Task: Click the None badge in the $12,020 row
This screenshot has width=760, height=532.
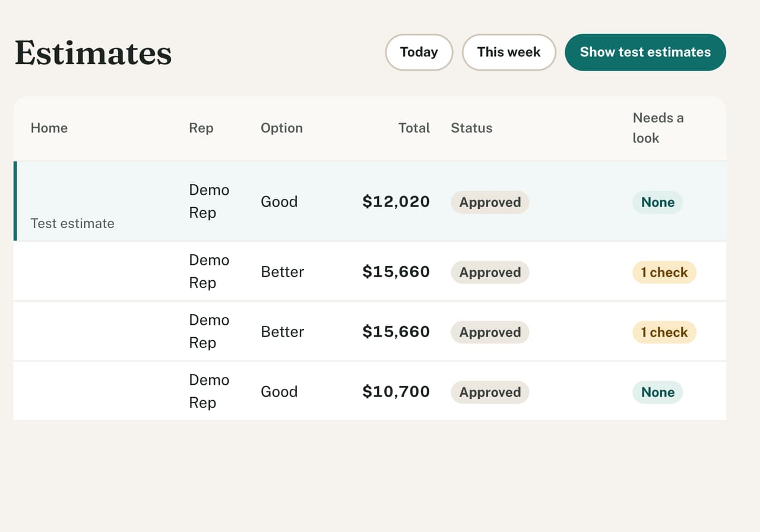Action: pyautogui.click(x=658, y=202)
